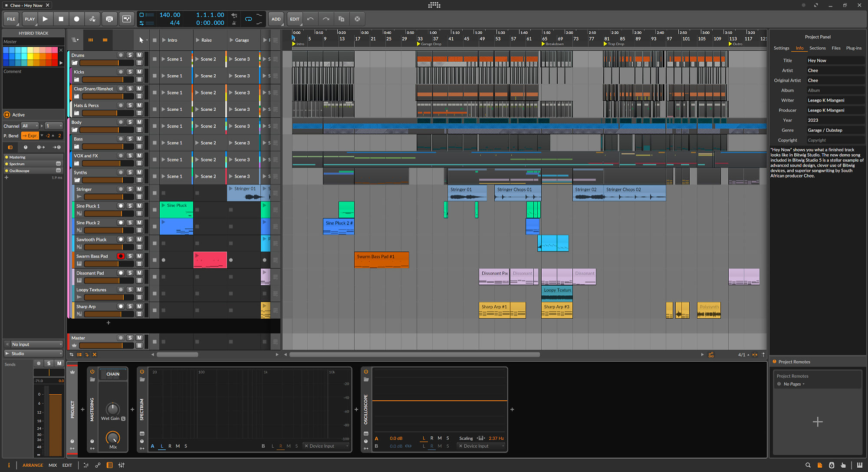868x472 pixels.
Task: Show the clip launcher view icon
Action: (90, 40)
